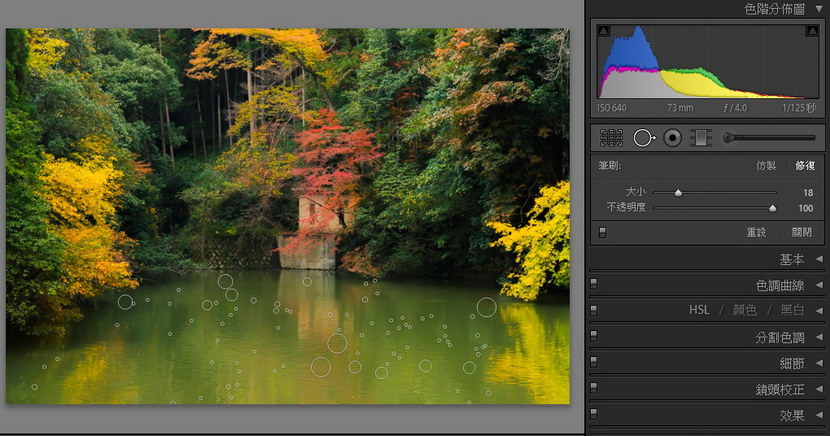Viewport: 830px width, 436px height.
Task: Click the f/4.0 aperture readout
Action: click(735, 108)
